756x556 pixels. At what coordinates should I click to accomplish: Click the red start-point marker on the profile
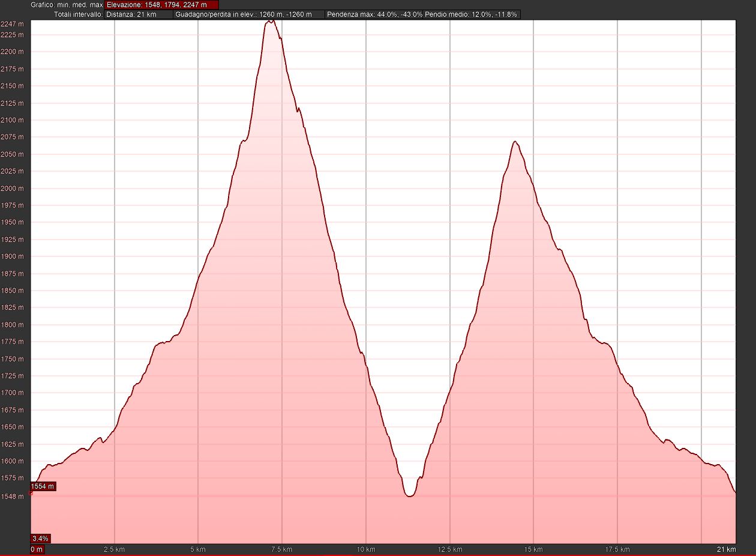pos(31,494)
